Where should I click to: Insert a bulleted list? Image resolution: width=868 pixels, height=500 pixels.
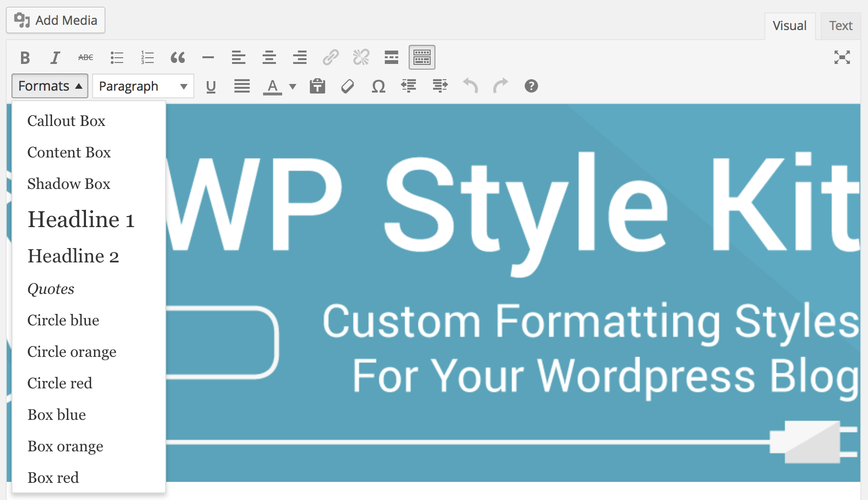(116, 58)
